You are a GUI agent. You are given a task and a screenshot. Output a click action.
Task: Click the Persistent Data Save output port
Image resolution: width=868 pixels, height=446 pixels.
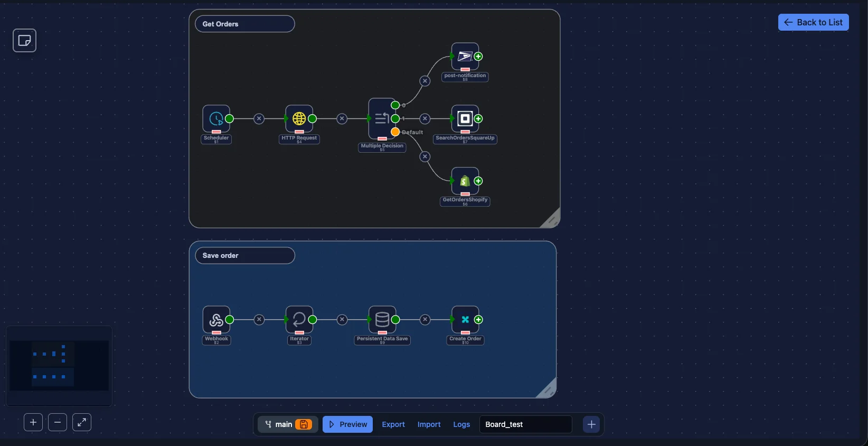pyautogui.click(x=395, y=319)
